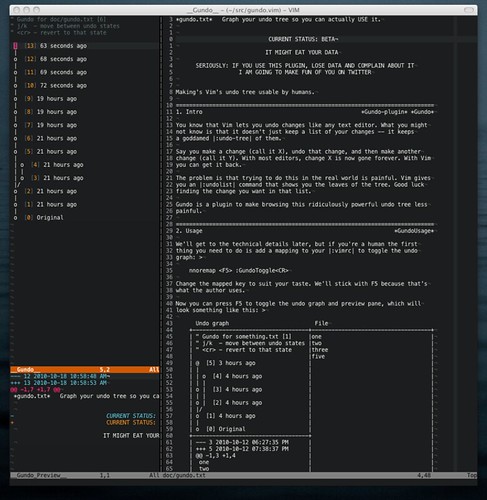Click '[0] Original' in the example graph
This screenshot has width=487, height=500.
225,429
